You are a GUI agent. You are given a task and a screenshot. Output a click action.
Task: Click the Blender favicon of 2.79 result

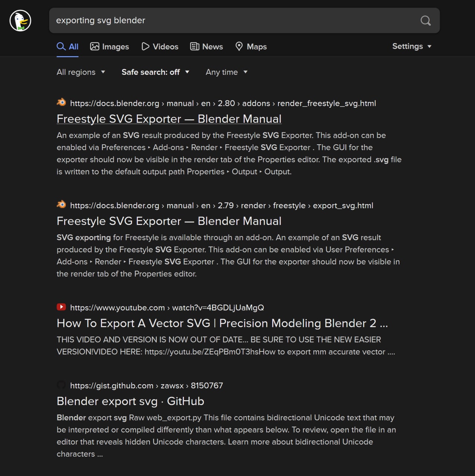tap(61, 204)
